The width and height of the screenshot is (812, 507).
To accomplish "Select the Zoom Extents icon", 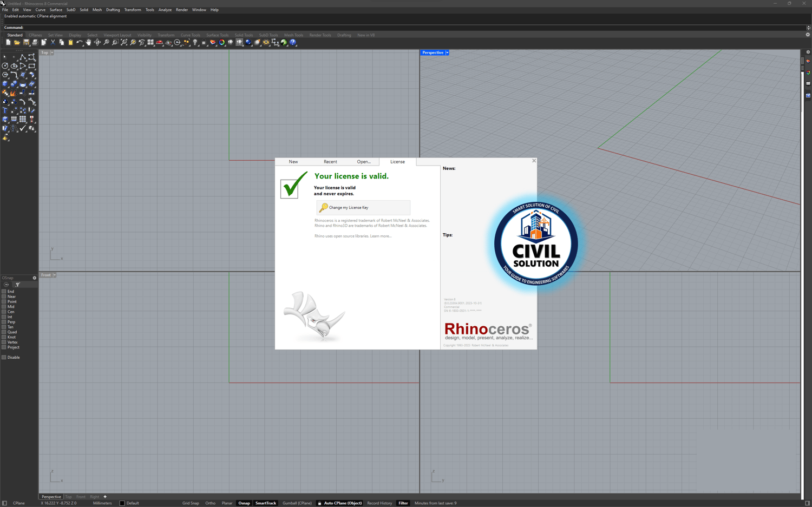I will [x=124, y=42].
